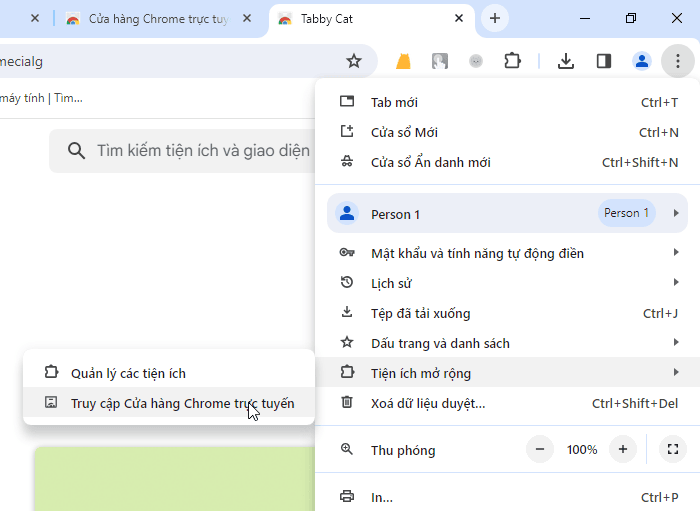
Task: Expand the Mật khẩu submenu arrow
Action: coord(676,252)
